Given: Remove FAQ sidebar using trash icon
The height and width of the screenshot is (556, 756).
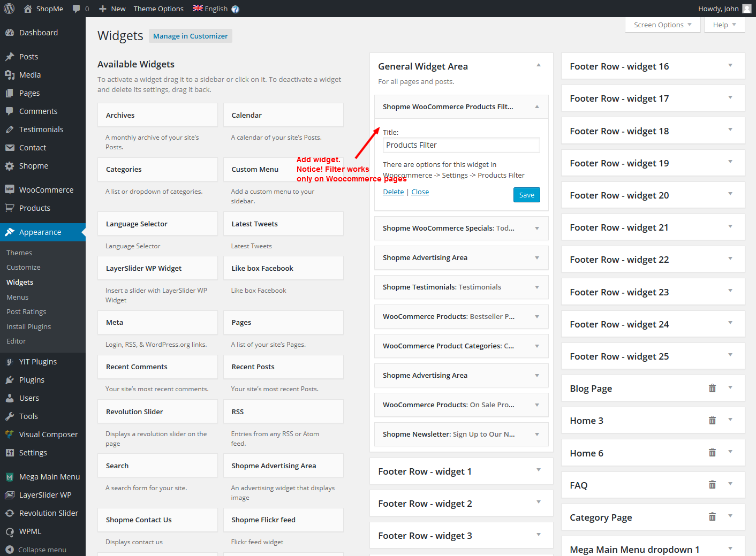Looking at the screenshot, I should coord(712,485).
